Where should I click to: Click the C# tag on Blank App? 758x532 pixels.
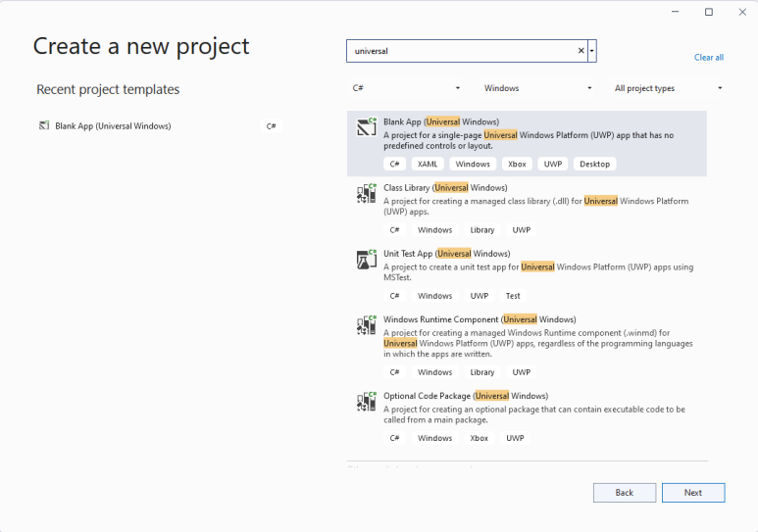(x=394, y=164)
